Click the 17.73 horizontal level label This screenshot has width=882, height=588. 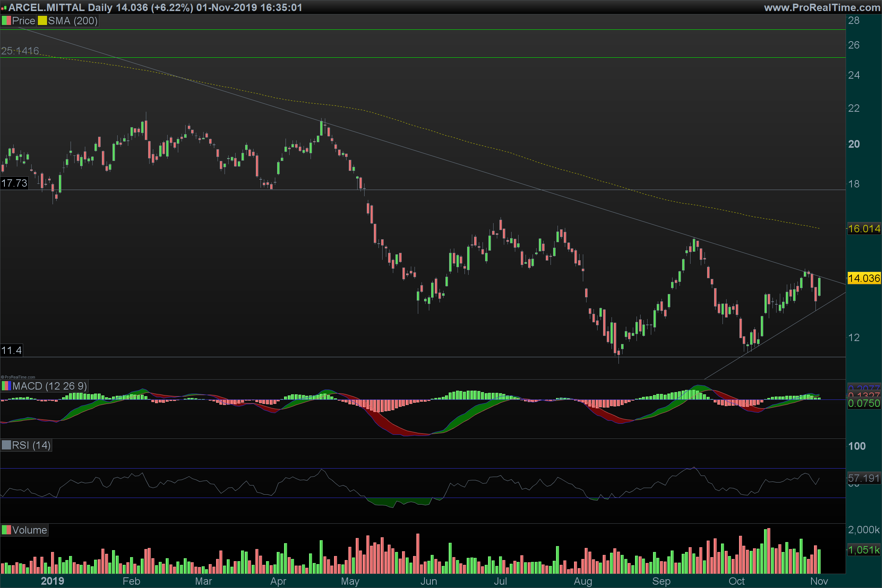pos(14,183)
